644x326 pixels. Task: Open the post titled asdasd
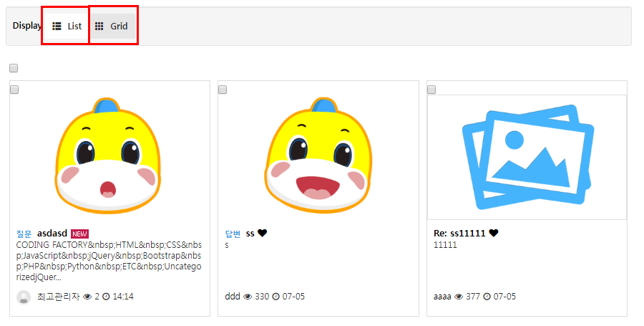[52, 234]
